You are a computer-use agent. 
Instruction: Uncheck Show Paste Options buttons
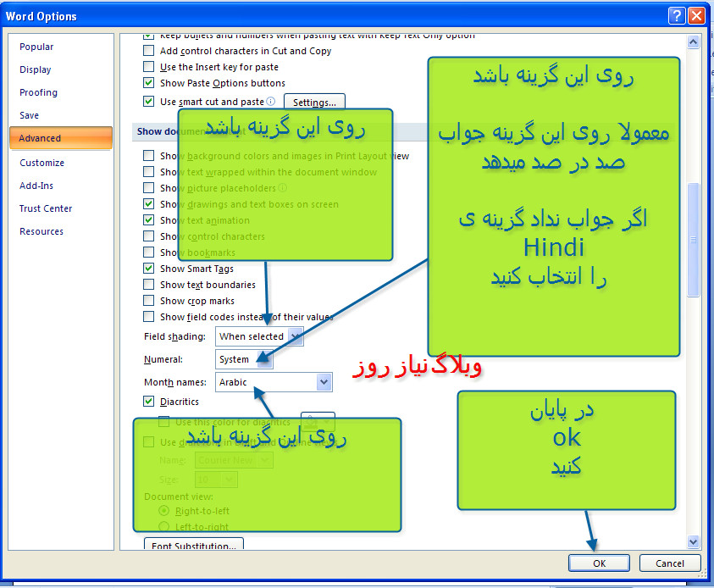tap(148, 83)
